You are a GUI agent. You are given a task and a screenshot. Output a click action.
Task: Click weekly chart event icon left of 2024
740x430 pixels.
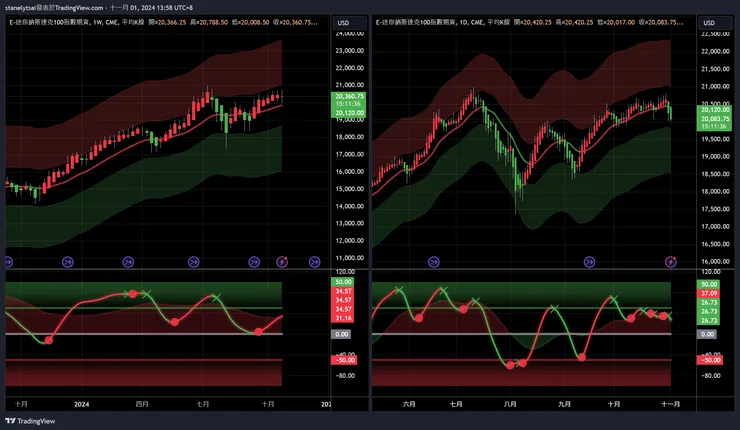point(68,262)
